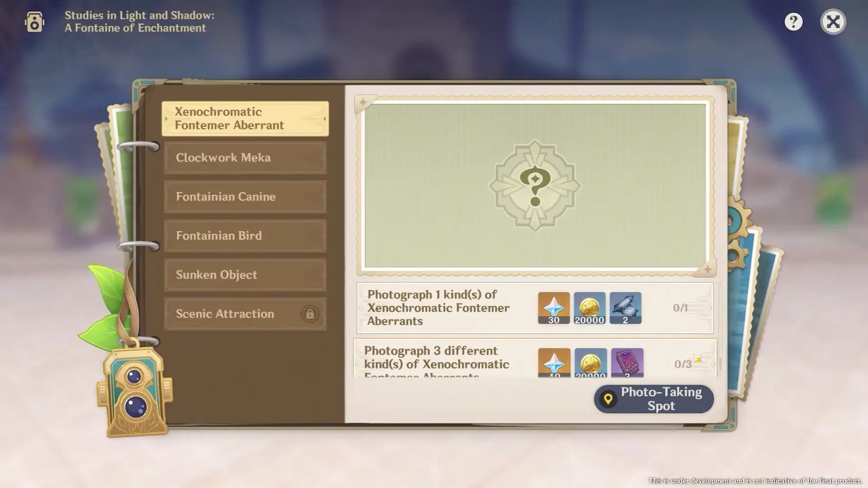Click the camera event icon beside the title

[x=34, y=21]
